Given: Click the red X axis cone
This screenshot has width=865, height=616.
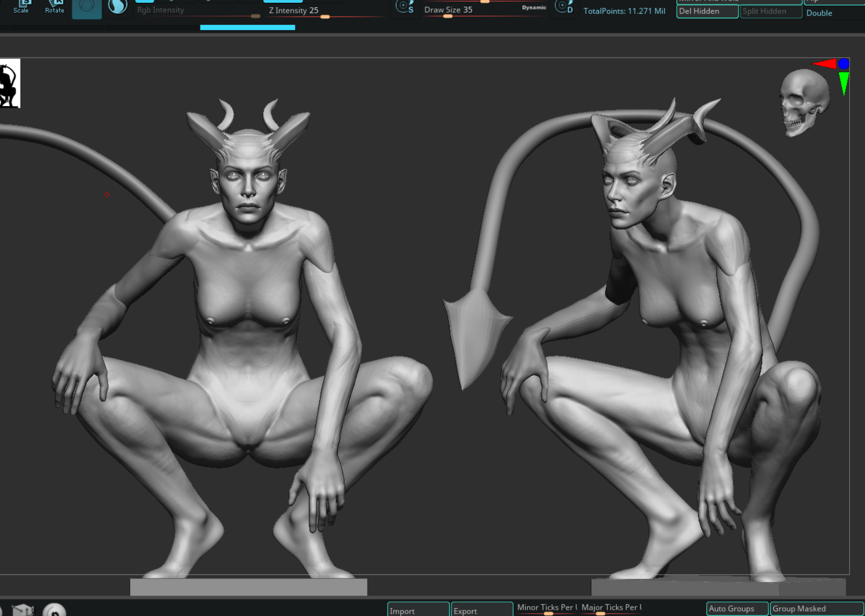Looking at the screenshot, I should point(824,64).
